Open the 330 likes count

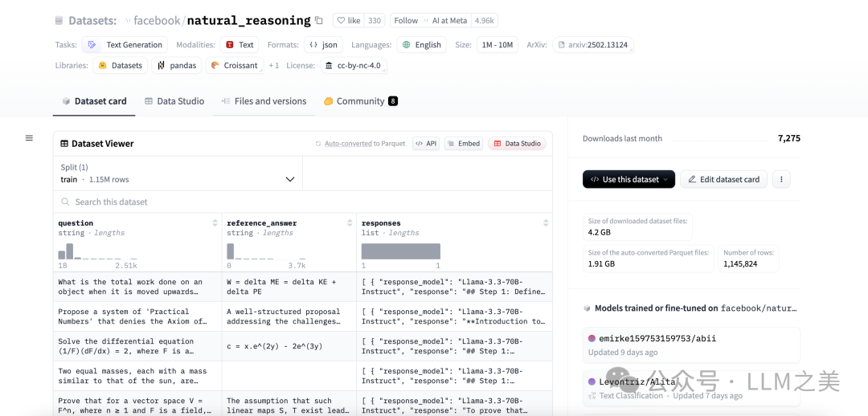375,20
